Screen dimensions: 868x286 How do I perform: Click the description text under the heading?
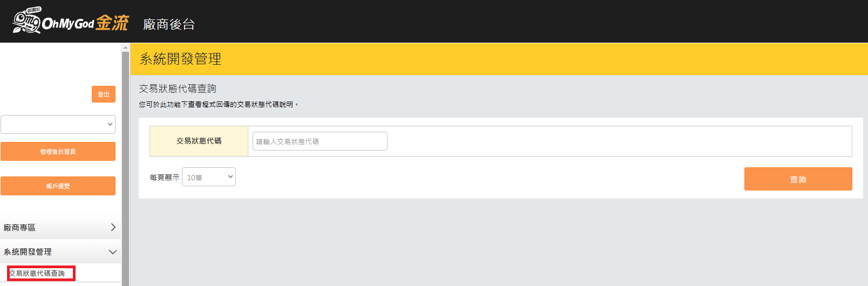click(218, 105)
